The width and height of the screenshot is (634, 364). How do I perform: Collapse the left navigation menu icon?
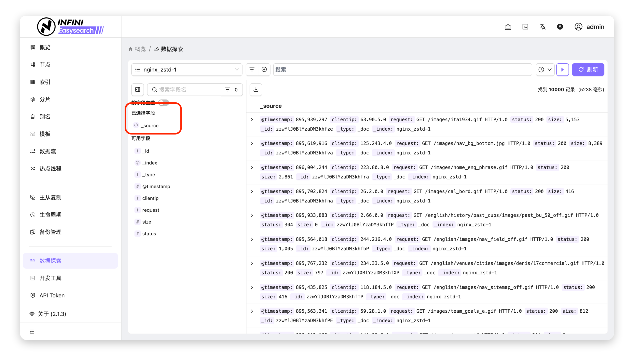click(x=32, y=331)
